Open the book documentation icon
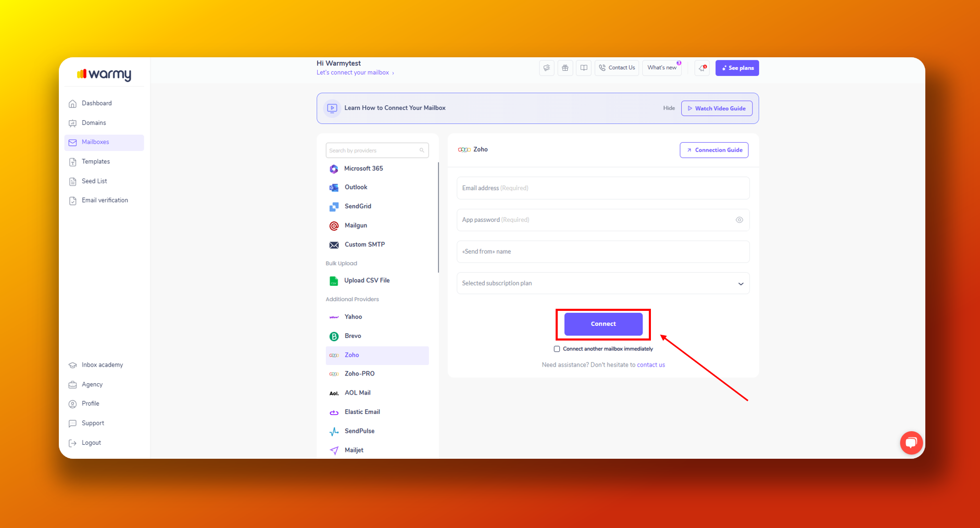The height and width of the screenshot is (528, 980). tap(584, 68)
